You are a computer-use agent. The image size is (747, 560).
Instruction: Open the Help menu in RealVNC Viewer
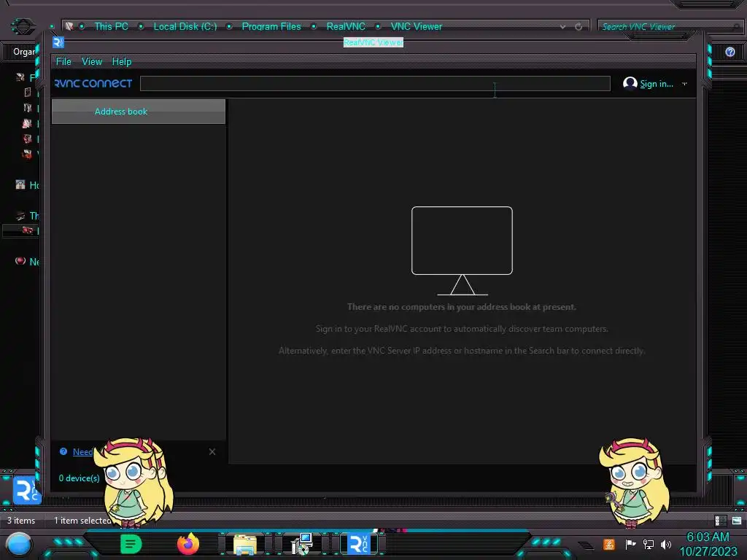(122, 61)
